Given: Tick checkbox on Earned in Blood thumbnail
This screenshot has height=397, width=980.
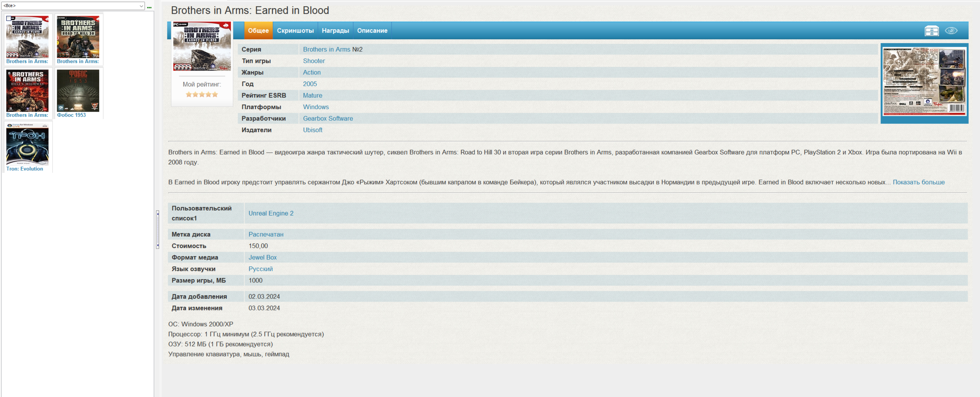Looking at the screenshot, I should 9,18.
